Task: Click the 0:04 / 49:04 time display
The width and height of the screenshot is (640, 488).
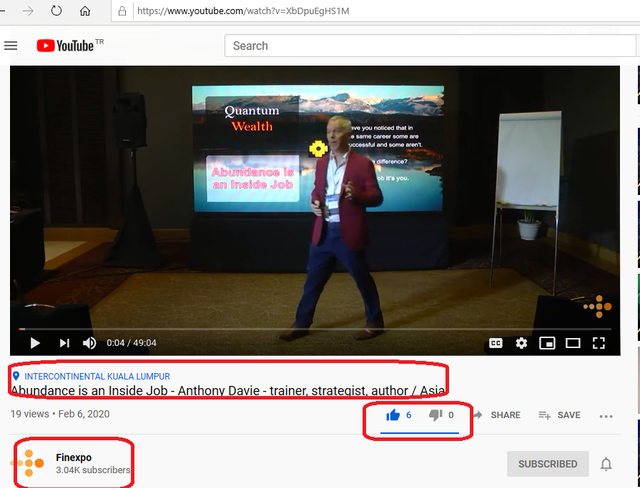Action: 131,343
